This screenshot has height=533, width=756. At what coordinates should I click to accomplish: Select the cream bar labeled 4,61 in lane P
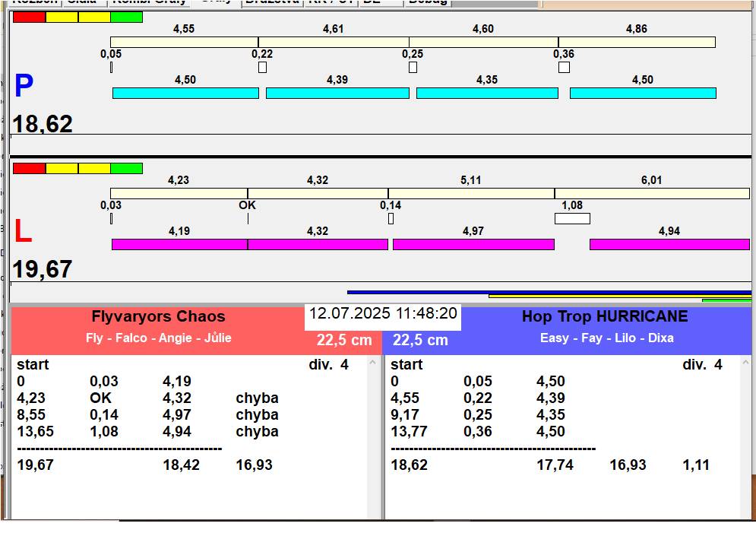pyautogui.click(x=334, y=42)
